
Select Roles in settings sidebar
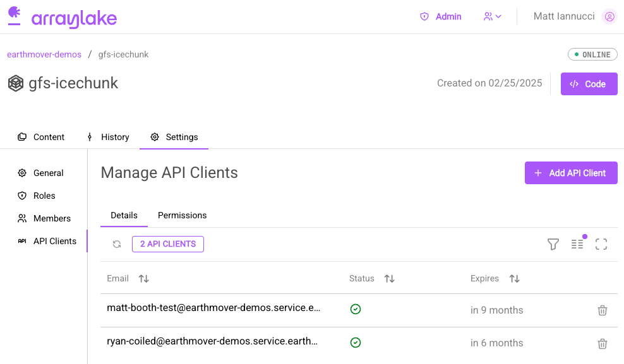click(44, 196)
